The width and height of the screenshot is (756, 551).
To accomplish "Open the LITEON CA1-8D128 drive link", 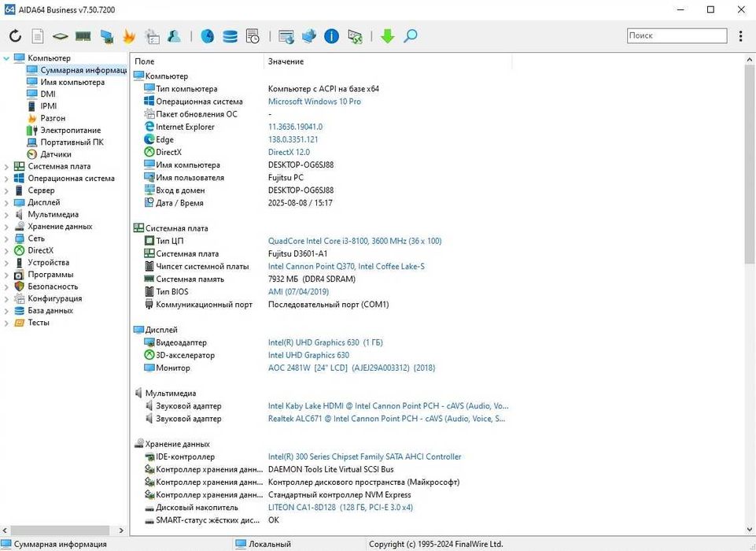I will click(341, 508).
